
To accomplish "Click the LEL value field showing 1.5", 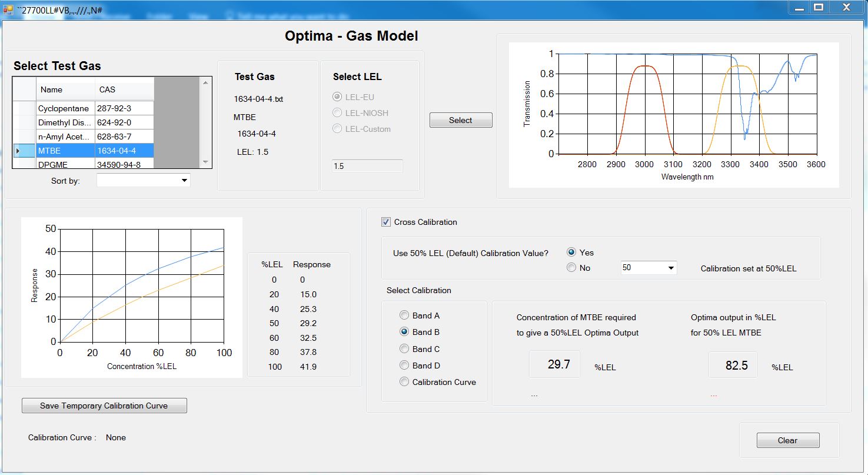I will tap(367, 166).
